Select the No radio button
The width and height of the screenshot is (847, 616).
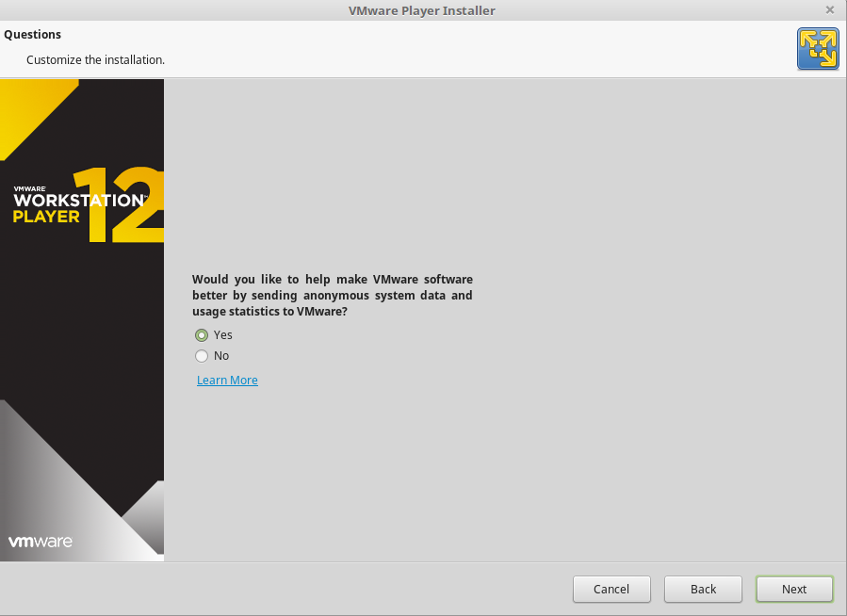point(202,356)
